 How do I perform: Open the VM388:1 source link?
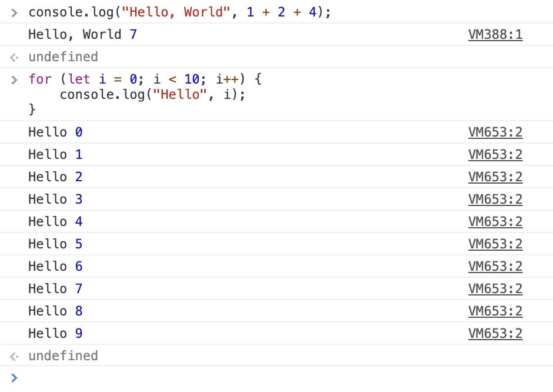point(495,35)
